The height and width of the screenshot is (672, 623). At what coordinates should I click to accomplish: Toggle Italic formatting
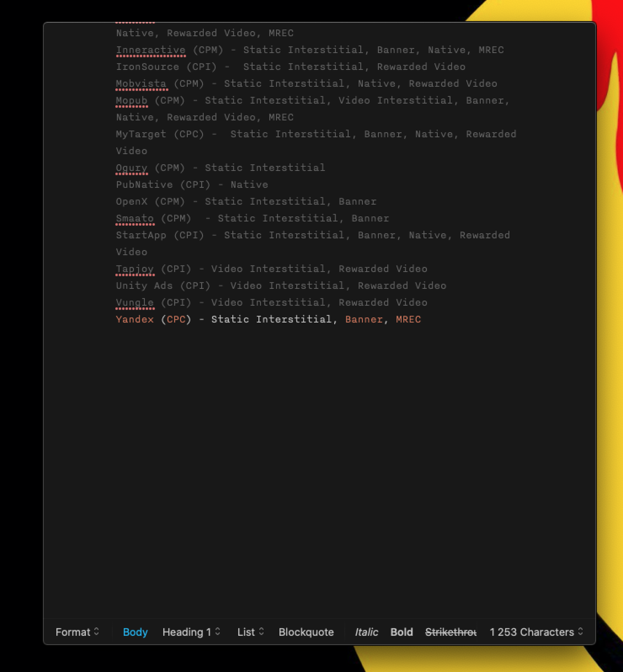tap(367, 632)
